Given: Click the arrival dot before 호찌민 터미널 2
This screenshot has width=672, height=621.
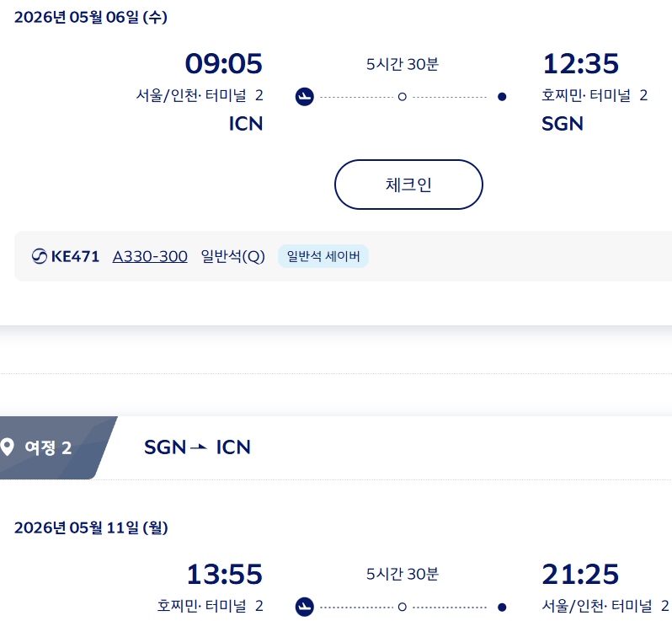Looking at the screenshot, I should tap(502, 97).
